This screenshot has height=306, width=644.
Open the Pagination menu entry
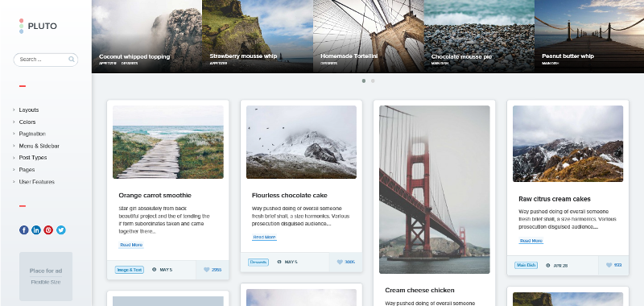pyautogui.click(x=32, y=134)
